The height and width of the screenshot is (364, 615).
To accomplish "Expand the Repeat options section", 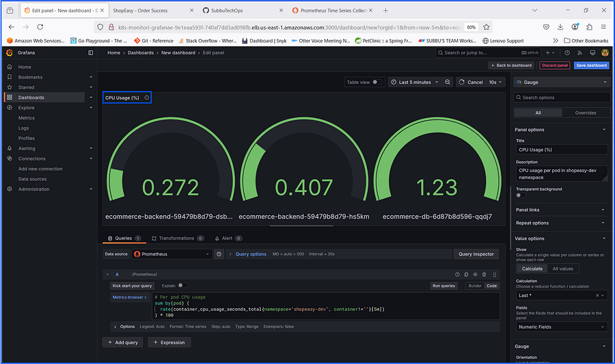I will click(561, 223).
